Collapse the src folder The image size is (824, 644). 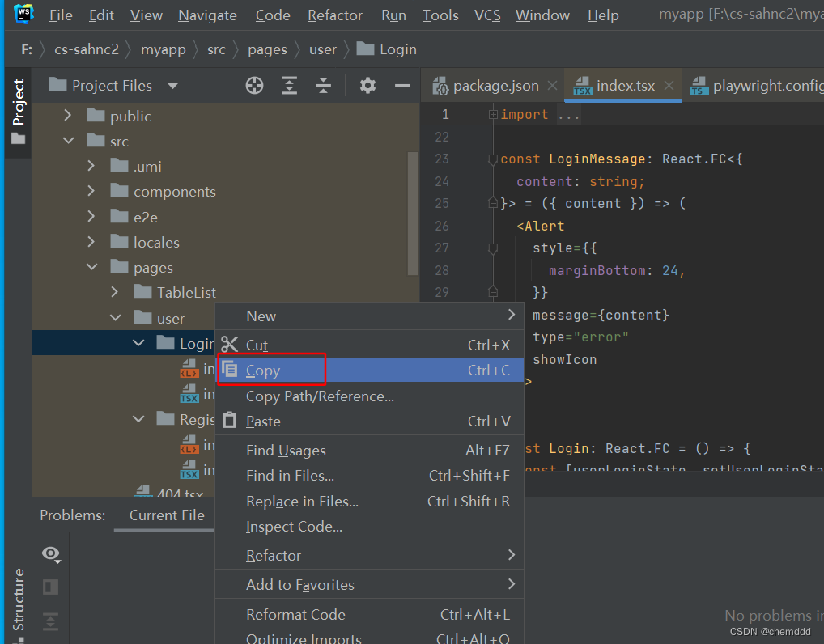coord(68,140)
